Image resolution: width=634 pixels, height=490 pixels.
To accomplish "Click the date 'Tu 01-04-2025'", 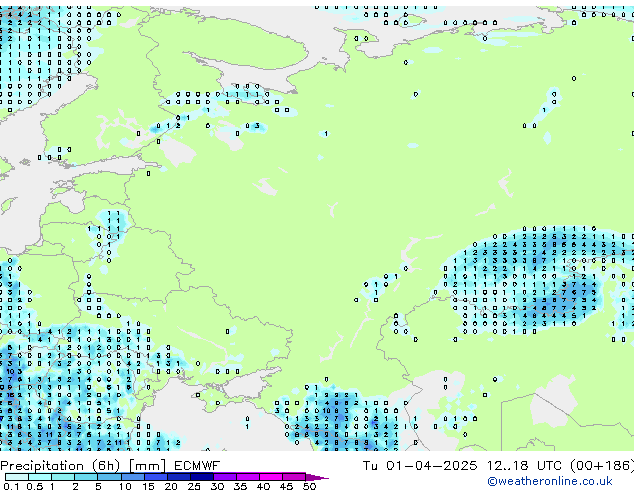I will pyautogui.click(x=420, y=466).
